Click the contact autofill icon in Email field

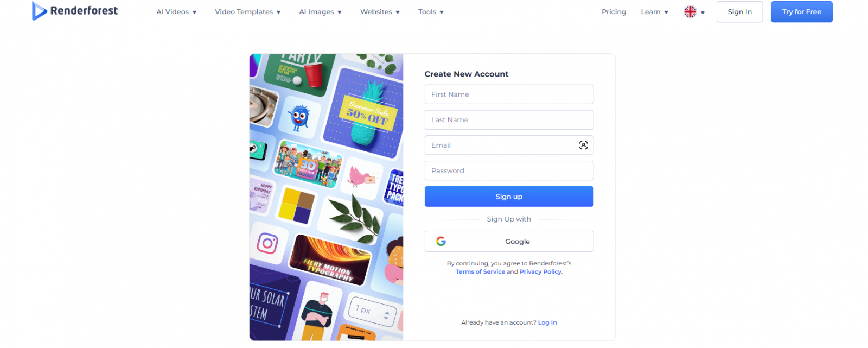(x=583, y=145)
